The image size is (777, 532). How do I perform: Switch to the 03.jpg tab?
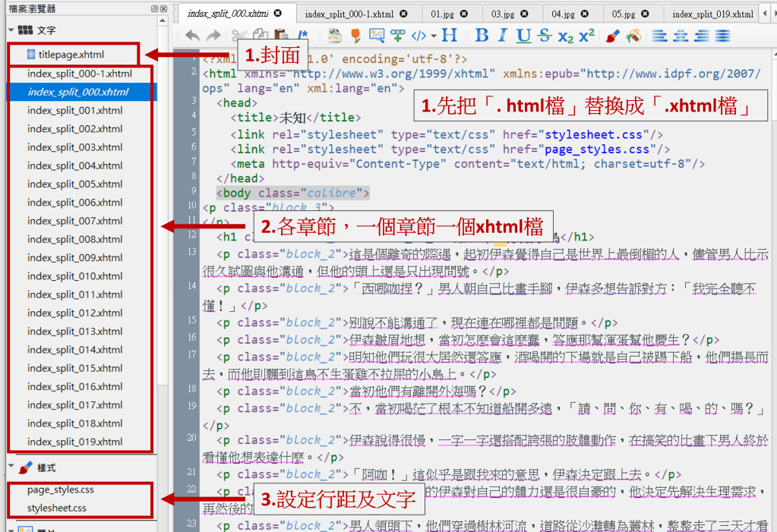point(502,14)
